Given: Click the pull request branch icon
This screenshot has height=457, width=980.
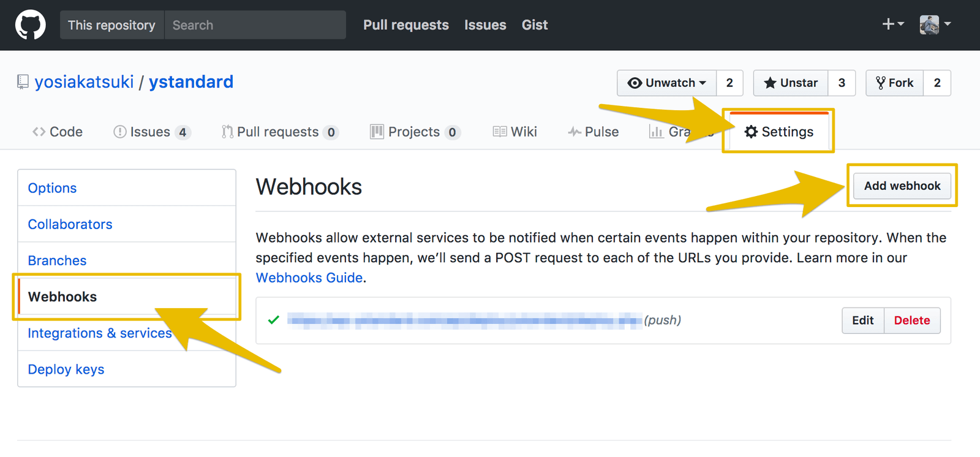Looking at the screenshot, I should click(227, 132).
